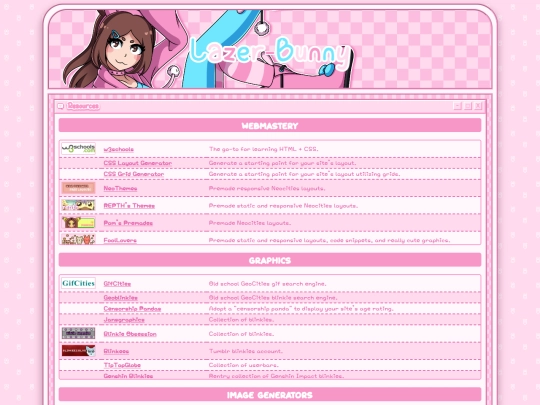Screen dimensions: 540x405
Task: Click the dark red Blinkees banner
Action: click(x=78, y=351)
